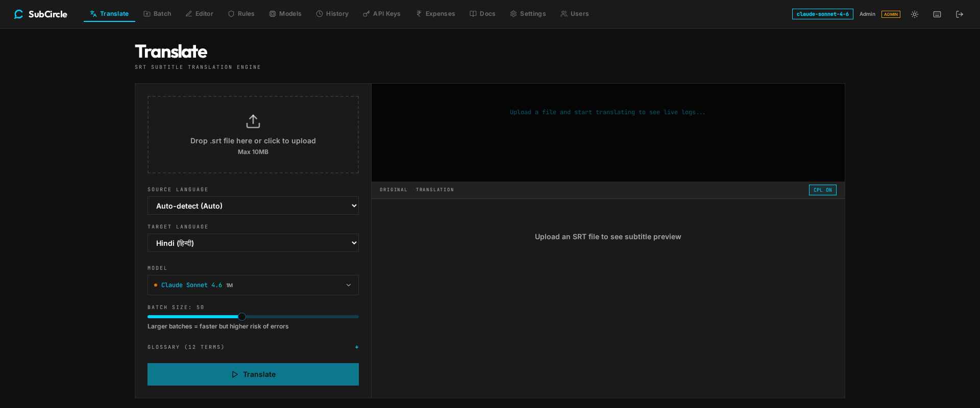View the History tab
980x408 pixels.
[332, 14]
